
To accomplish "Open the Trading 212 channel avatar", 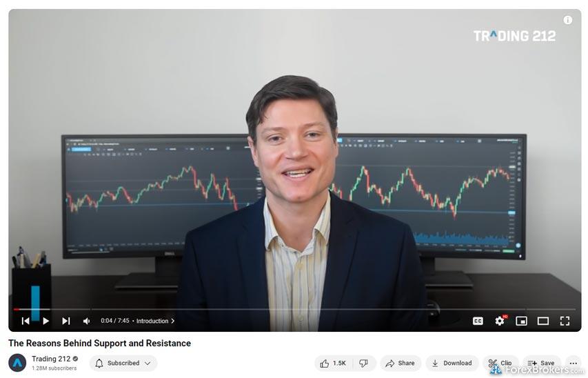I will pos(17,363).
